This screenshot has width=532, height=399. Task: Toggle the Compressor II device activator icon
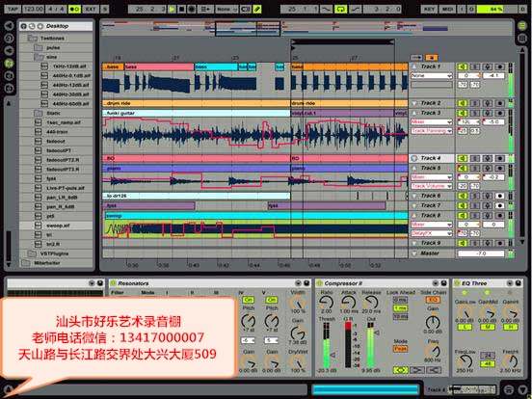tap(319, 283)
